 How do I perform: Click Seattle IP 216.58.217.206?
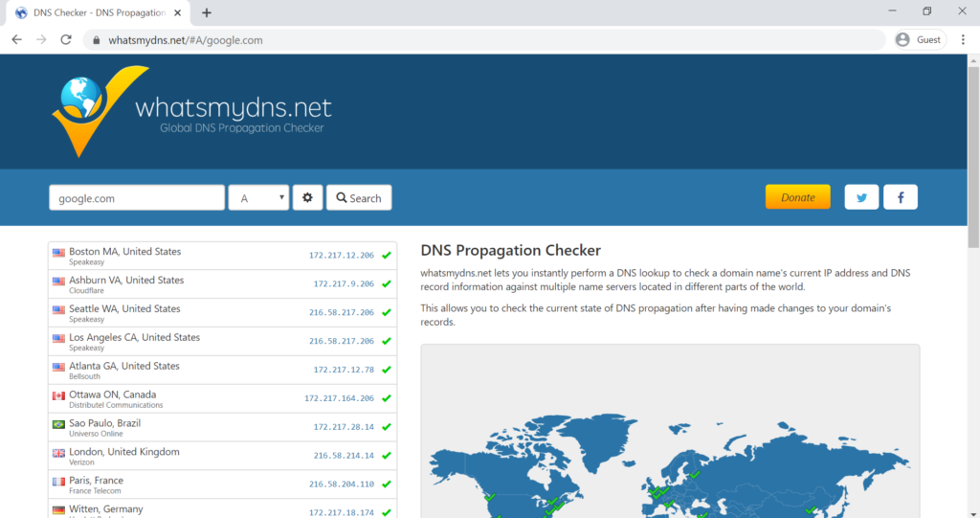point(342,312)
